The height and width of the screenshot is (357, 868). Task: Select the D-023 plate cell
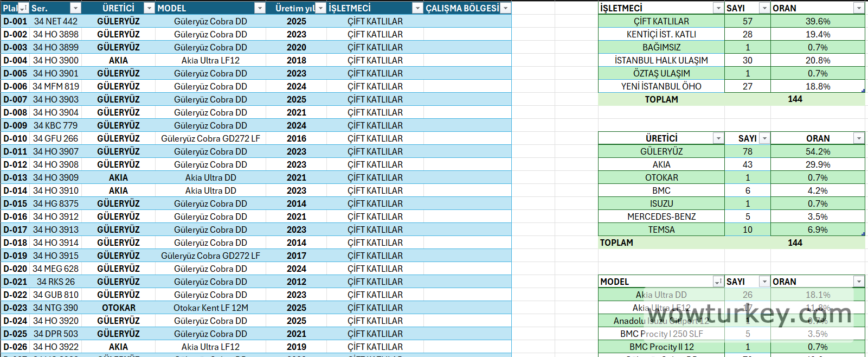coord(15,308)
